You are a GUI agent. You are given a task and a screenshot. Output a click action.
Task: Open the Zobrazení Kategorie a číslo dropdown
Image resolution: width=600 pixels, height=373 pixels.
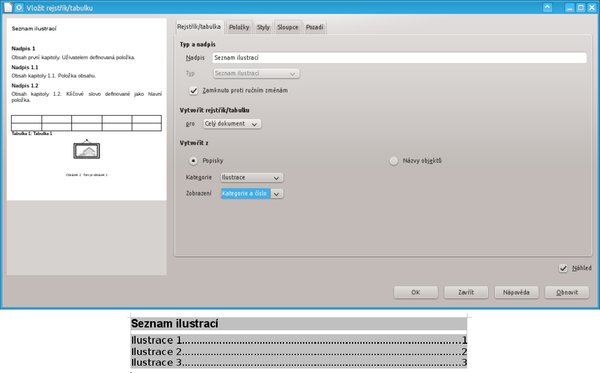252,194
